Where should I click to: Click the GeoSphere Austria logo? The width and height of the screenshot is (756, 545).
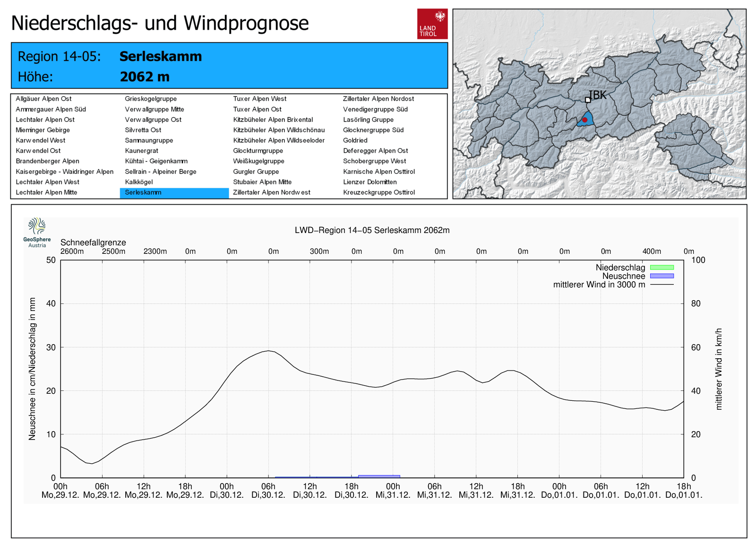point(37,233)
